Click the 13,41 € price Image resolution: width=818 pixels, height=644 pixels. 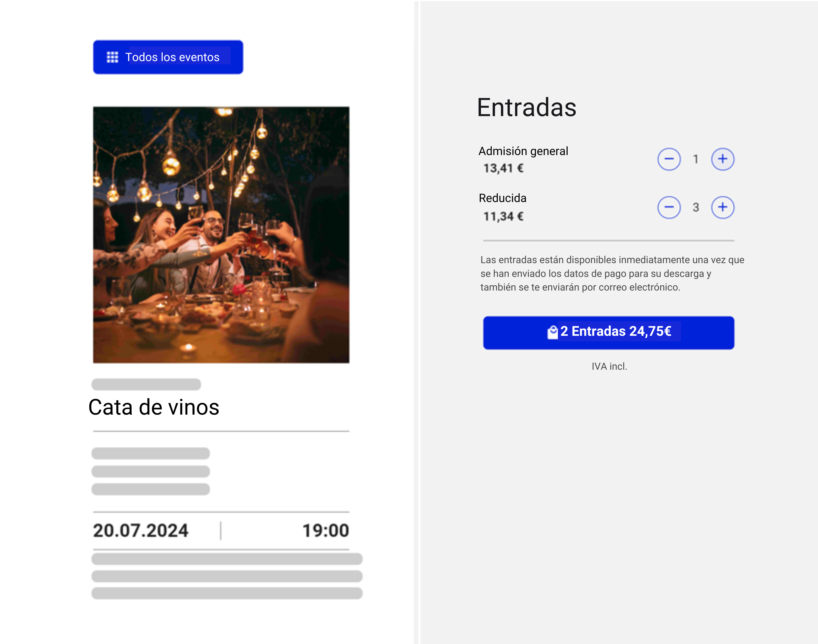coord(503,168)
